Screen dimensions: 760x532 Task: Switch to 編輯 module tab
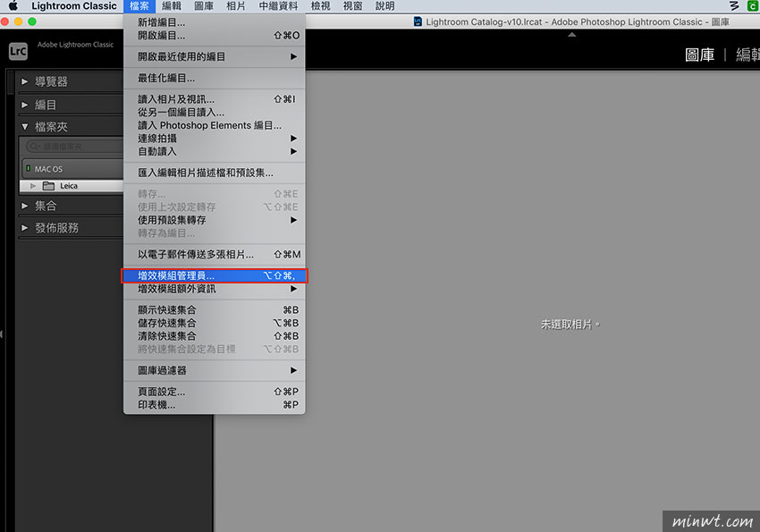click(x=747, y=55)
